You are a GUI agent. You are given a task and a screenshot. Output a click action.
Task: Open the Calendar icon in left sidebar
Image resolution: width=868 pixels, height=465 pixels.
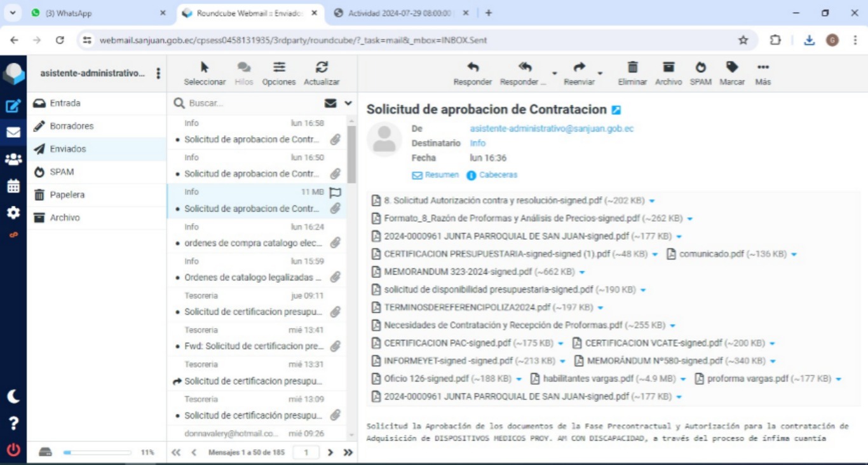[x=13, y=186]
